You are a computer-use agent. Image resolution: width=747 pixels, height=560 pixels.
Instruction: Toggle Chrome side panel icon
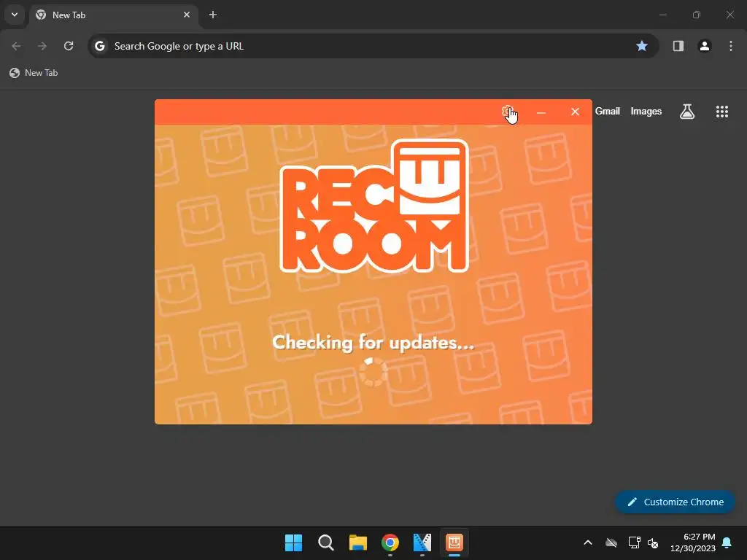point(678,46)
